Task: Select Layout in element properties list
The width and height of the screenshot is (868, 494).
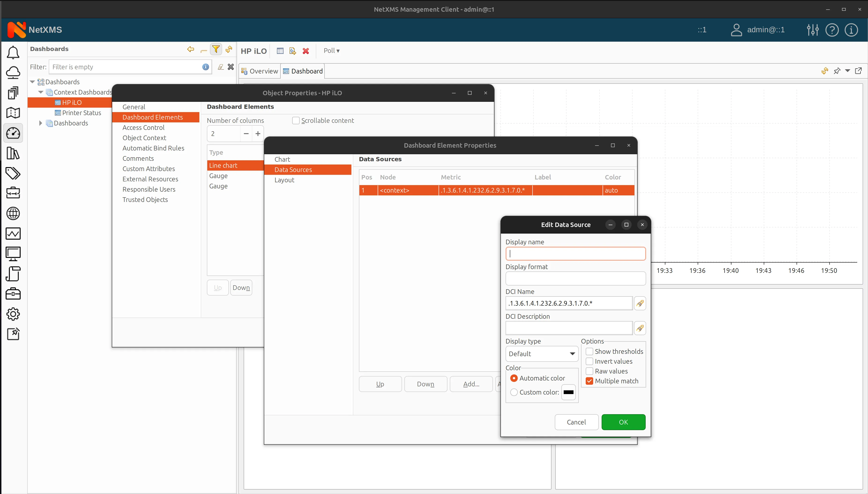Action: (284, 180)
